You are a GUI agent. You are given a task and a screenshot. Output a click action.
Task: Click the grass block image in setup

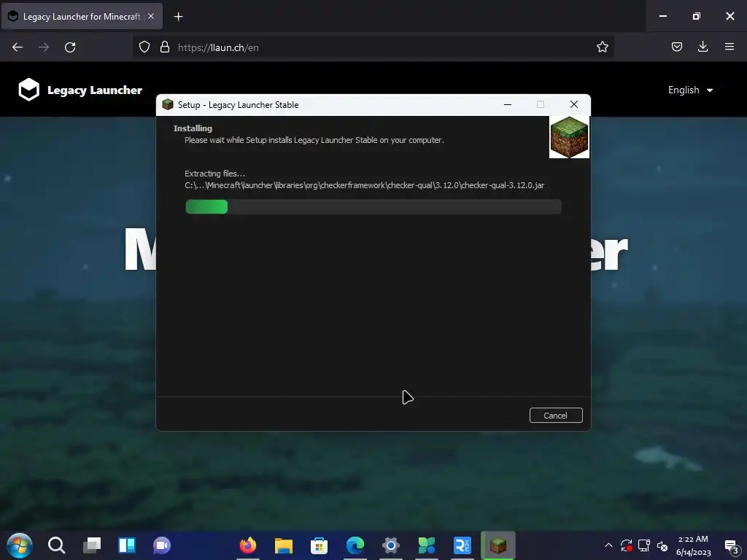(569, 137)
